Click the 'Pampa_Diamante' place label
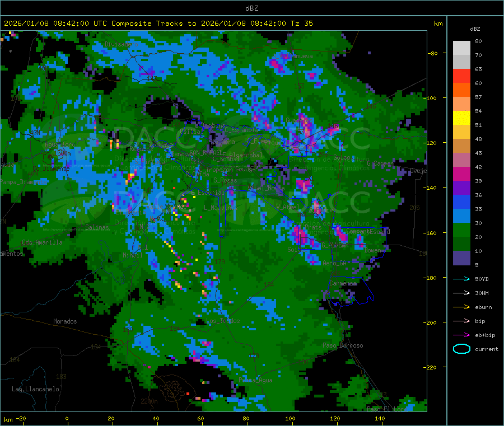The width and height of the screenshot is (504, 426). (24, 182)
